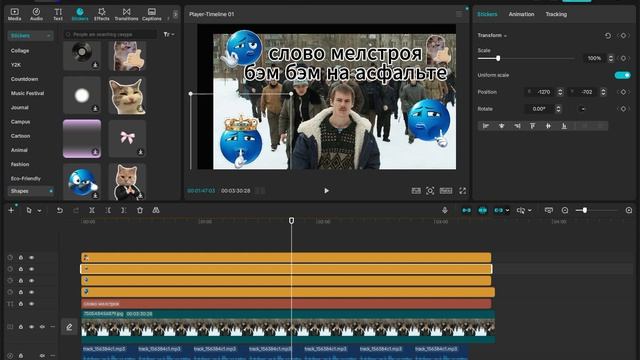Screen dimensions: 640x360
Task: Add a new track with the plus icon
Action: pyautogui.click(x=11, y=210)
